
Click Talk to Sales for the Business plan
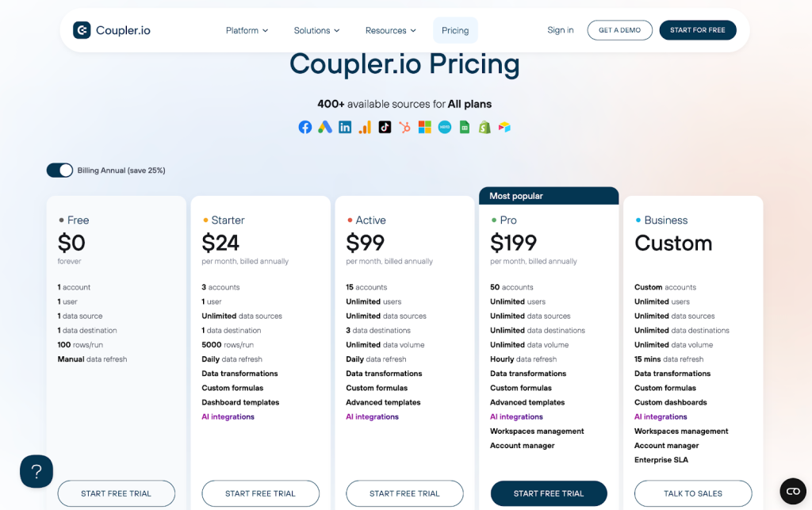pyautogui.click(x=693, y=493)
